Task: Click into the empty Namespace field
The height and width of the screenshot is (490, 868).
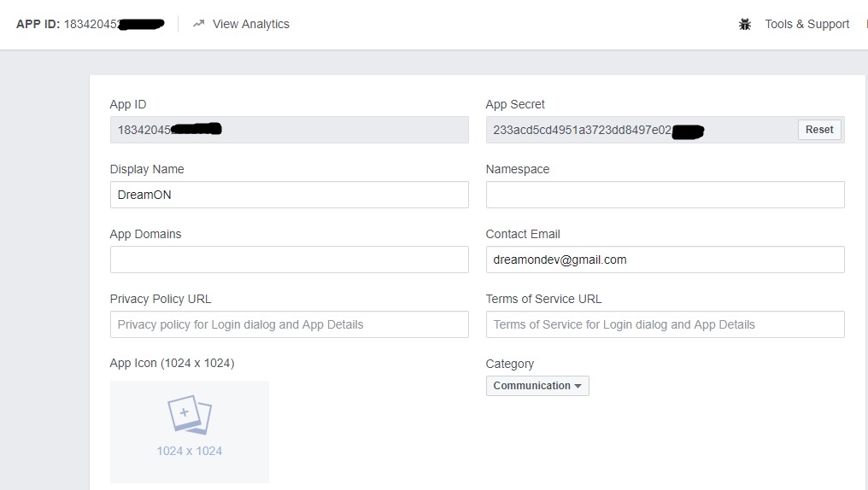Action: tap(665, 195)
